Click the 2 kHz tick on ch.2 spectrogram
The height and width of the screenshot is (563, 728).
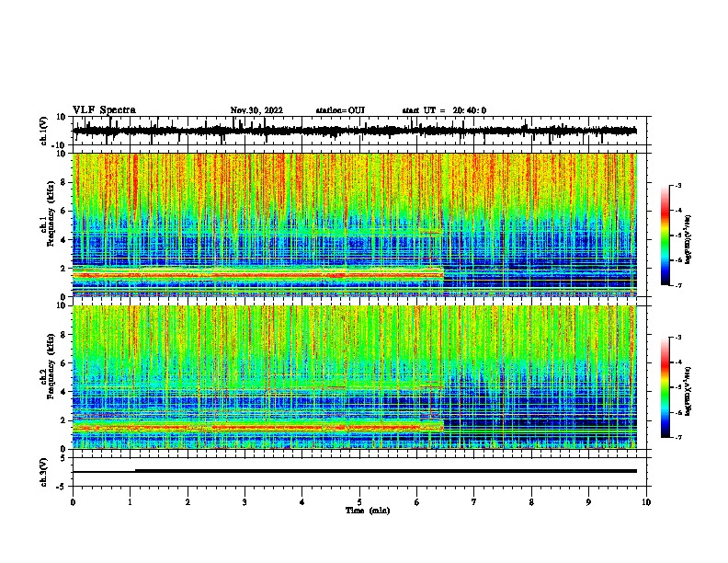pos(63,420)
